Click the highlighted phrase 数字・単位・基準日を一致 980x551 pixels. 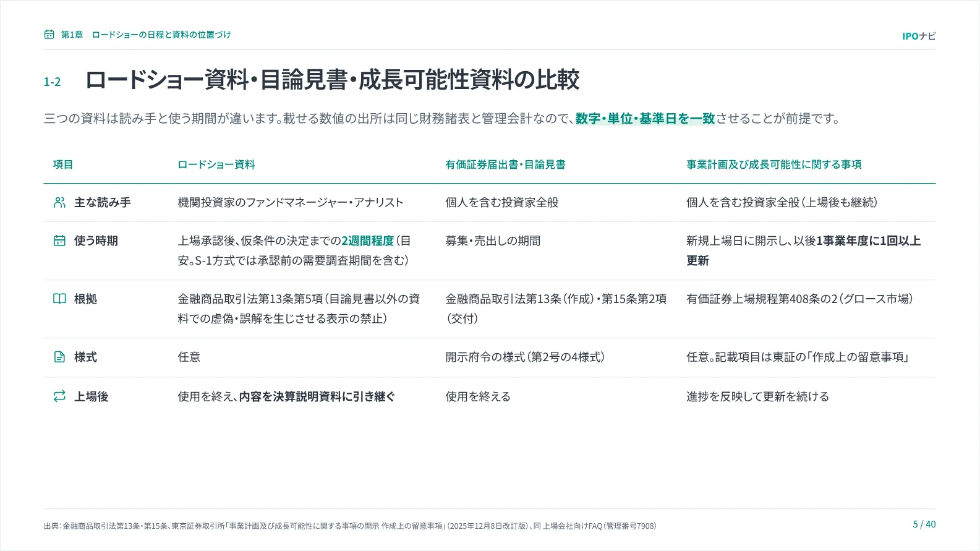point(645,118)
